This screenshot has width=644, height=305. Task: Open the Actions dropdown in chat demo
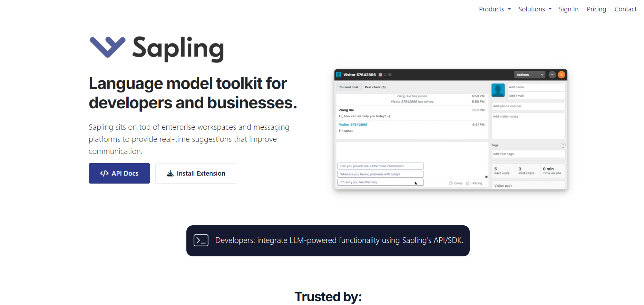pos(530,75)
